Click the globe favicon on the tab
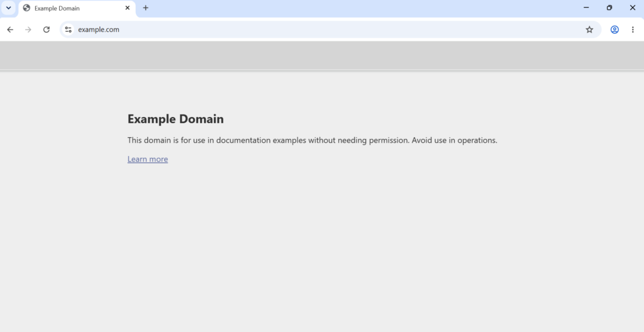The image size is (644, 332). 26,8
